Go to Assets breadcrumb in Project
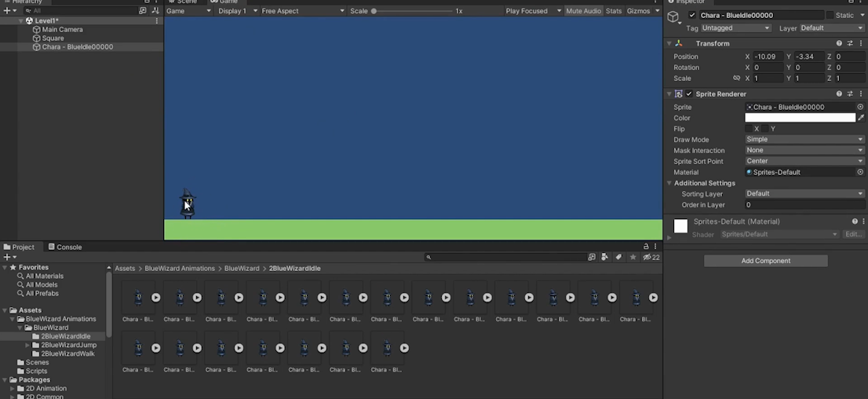 125,268
